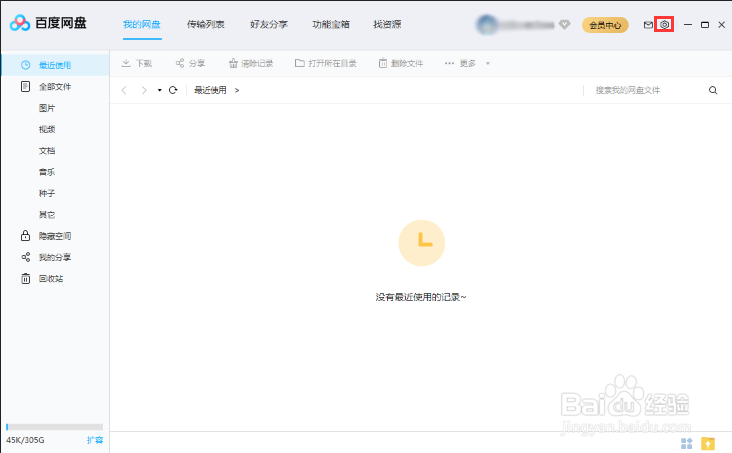Viewport: 732px width, 453px height.
Task: Expand the 更多 more options menu
Action: click(x=467, y=63)
